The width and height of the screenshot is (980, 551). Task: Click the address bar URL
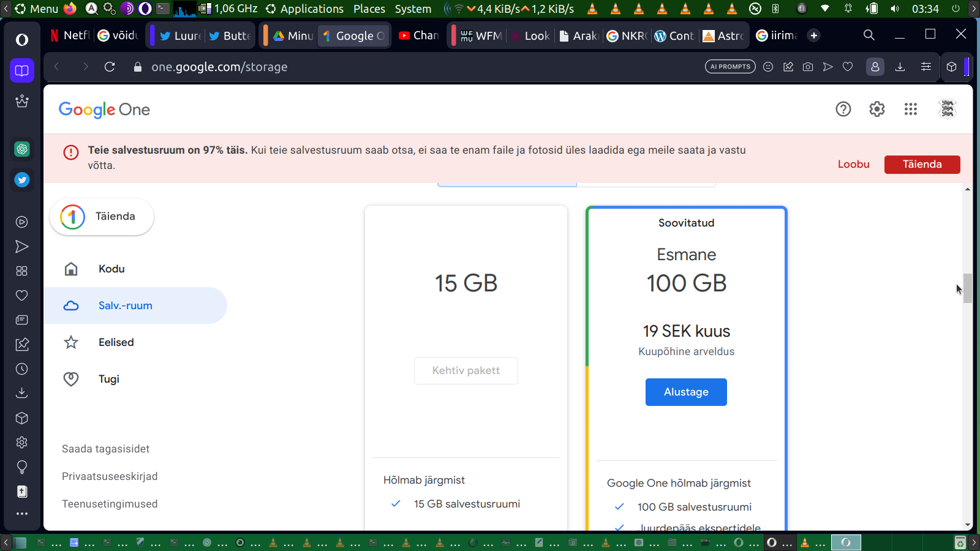219,67
